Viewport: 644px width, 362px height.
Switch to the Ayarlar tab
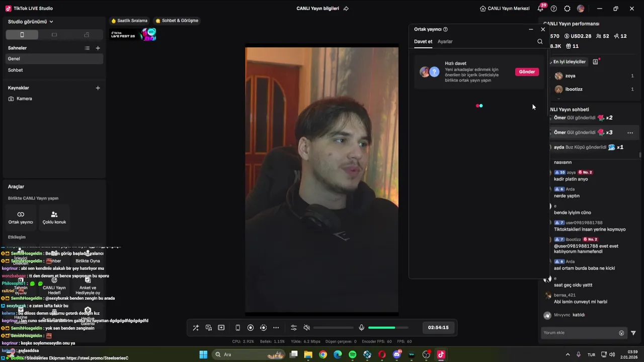click(x=445, y=42)
